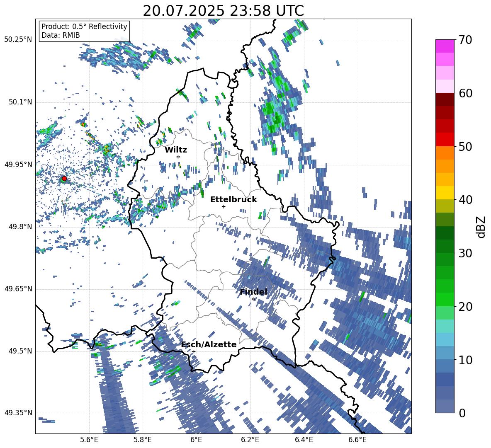Image resolution: width=491 pixels, height=448 pixels.
Task: Click the 6.2°E longitude label
Action: [x=250, y=440]
